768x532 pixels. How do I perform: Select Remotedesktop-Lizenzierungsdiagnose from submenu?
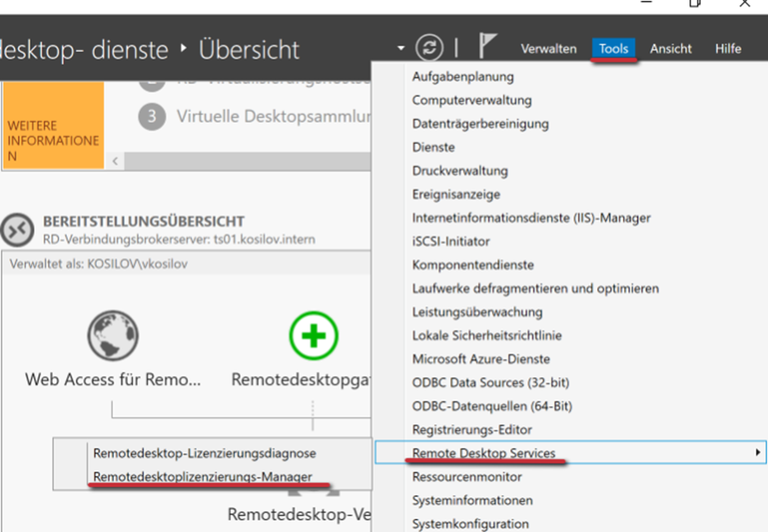click(x=204, y=453)
